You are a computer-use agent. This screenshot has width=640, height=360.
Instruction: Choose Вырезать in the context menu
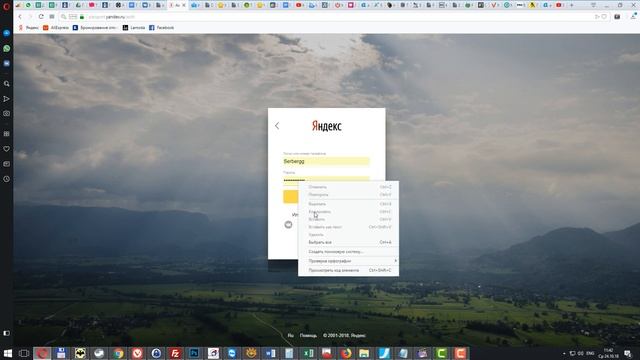pyautogui.click(x=349, y=204)
